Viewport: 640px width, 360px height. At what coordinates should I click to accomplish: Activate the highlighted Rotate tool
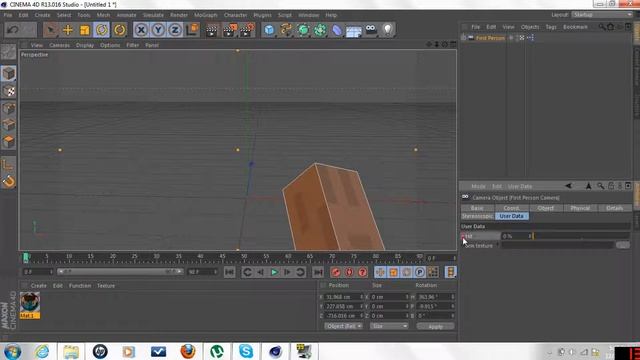[102, 30]
